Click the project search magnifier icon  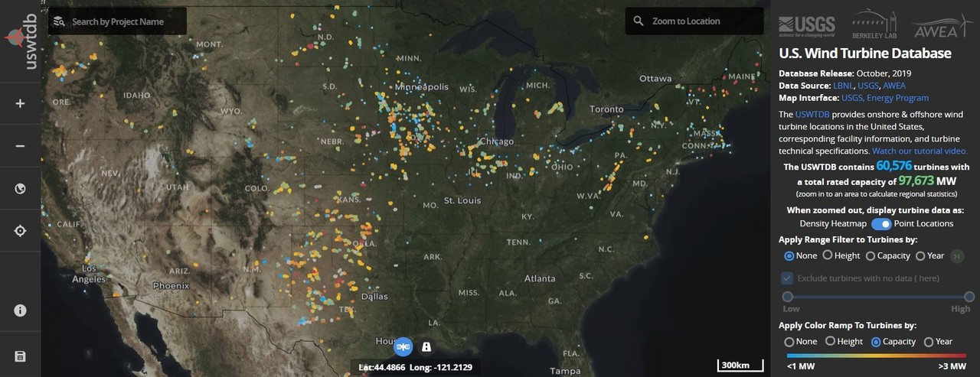pyautogui.click(x=59, y=21)
